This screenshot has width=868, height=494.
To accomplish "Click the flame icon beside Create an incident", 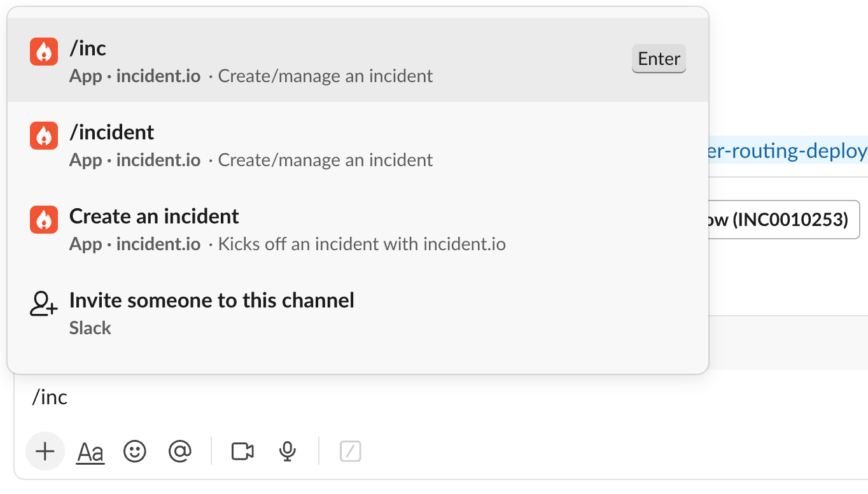I will point(44,220).
